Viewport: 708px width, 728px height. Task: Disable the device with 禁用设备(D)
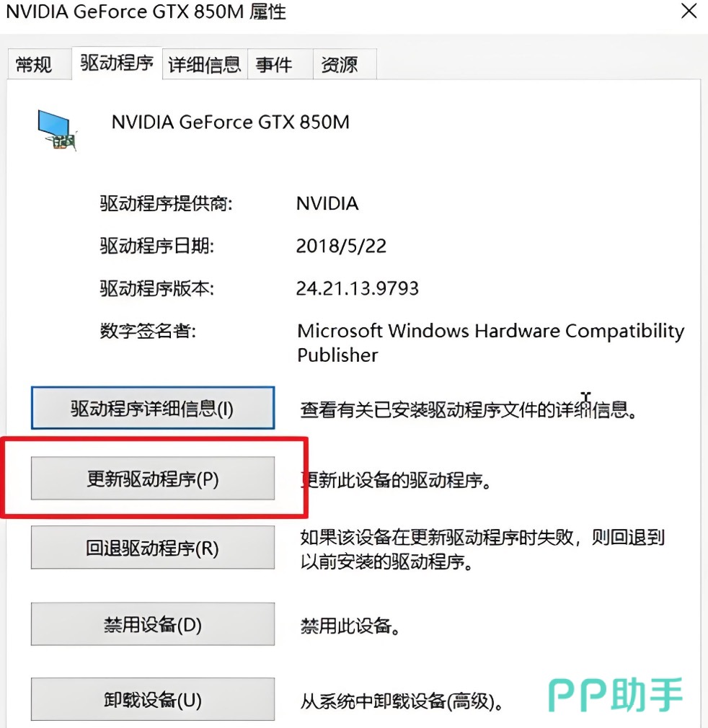pos(152,624)
